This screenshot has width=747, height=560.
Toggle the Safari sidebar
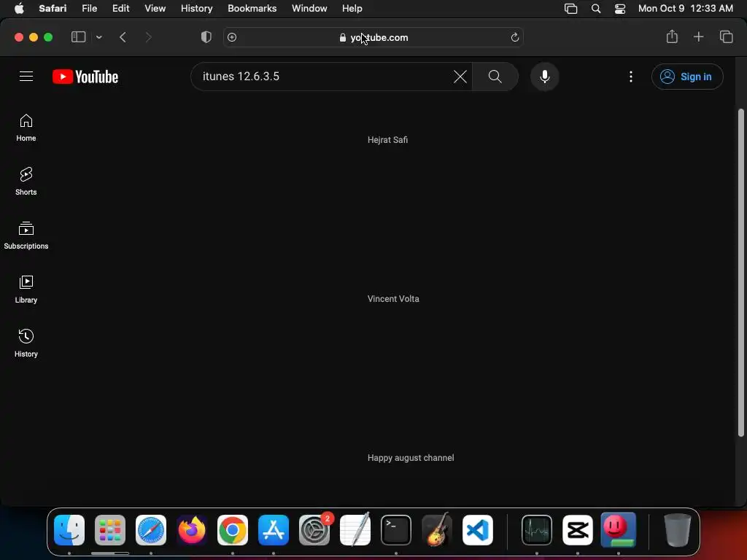[78, 37]
